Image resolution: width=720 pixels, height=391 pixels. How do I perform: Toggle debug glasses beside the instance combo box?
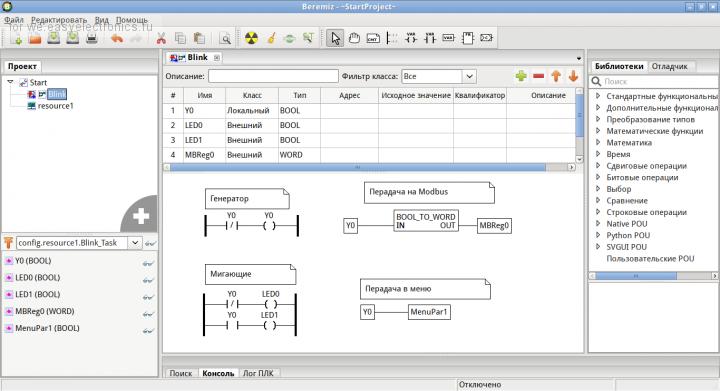tap(150, 243)
